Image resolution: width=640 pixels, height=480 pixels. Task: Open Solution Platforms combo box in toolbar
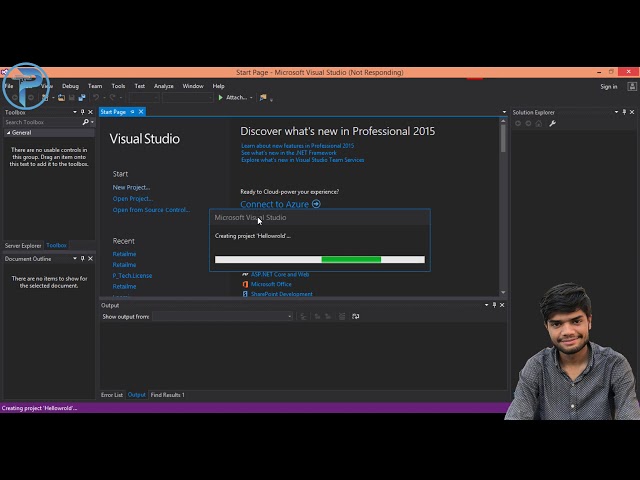click(x=187, y=98)
